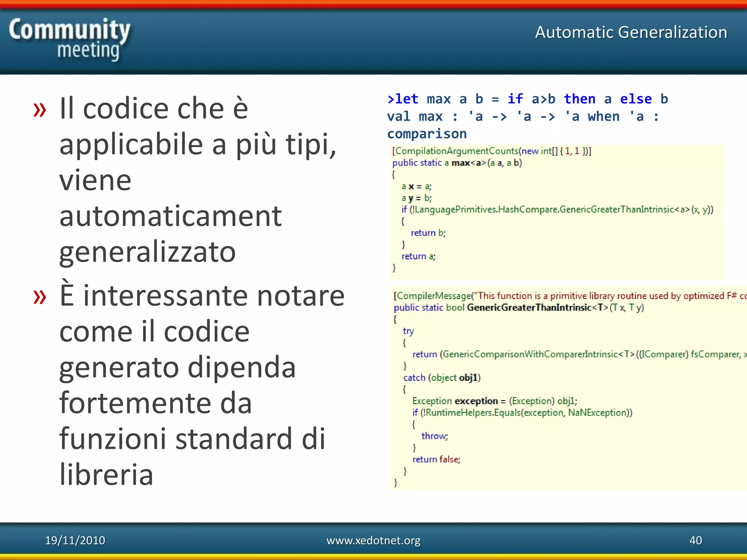Click 'funzioni standard di' text line

tap(192, 438)
